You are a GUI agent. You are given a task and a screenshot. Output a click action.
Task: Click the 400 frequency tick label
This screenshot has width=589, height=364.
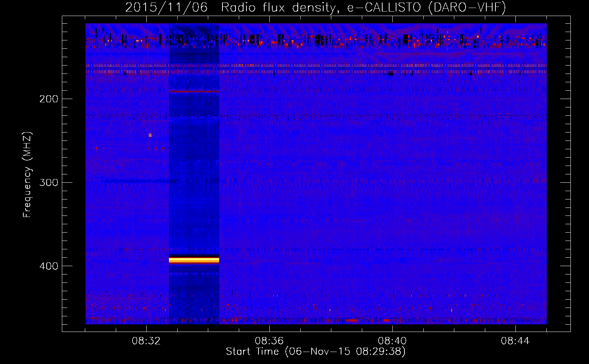pos(49,266)
